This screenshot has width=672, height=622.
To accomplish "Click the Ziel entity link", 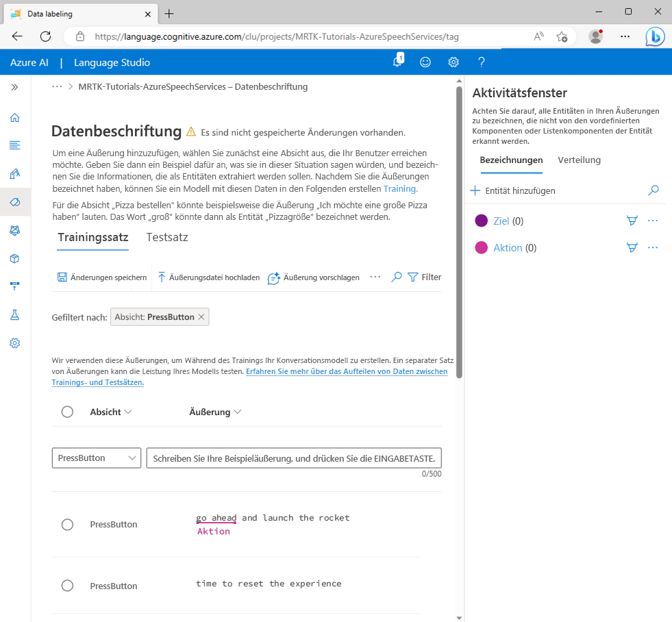I will tap(501, 221).
